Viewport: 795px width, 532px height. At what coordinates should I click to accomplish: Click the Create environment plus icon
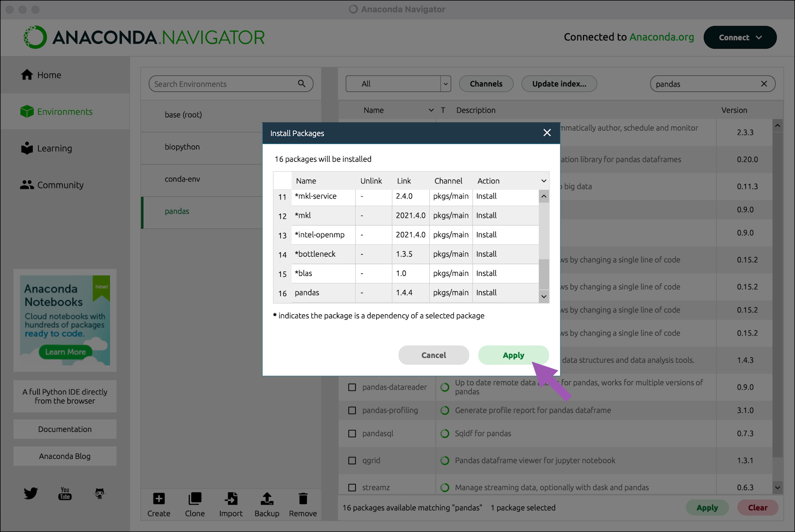point(159,499)
